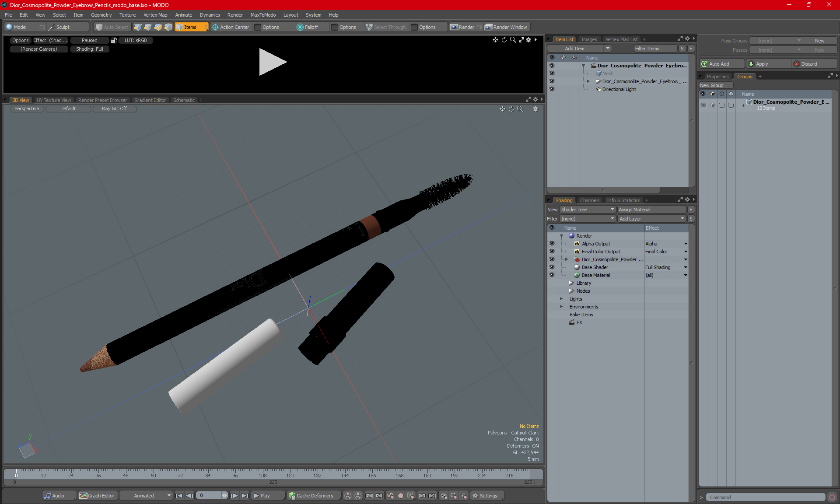Click the lock icon in render preview

pyautogui.click(x=114, y=40)
